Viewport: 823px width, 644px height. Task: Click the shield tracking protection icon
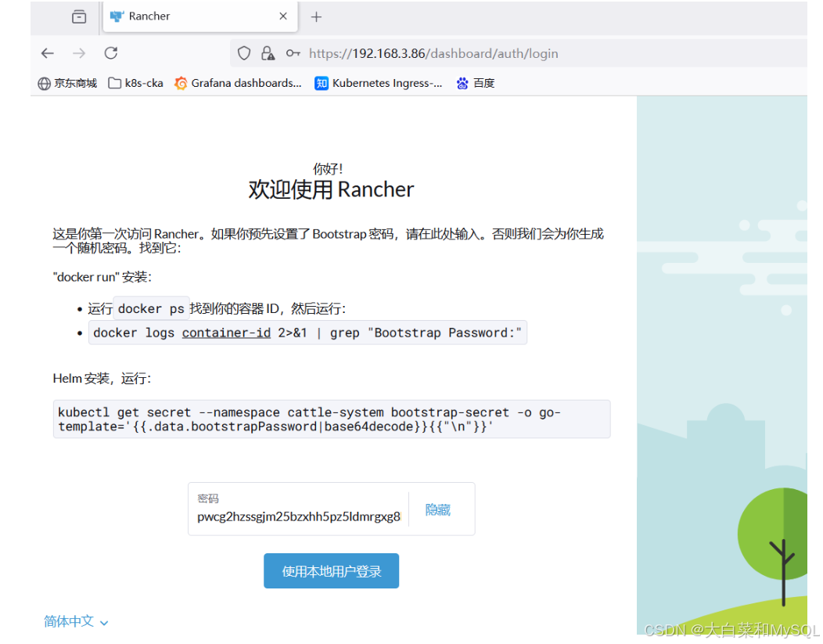244,53
